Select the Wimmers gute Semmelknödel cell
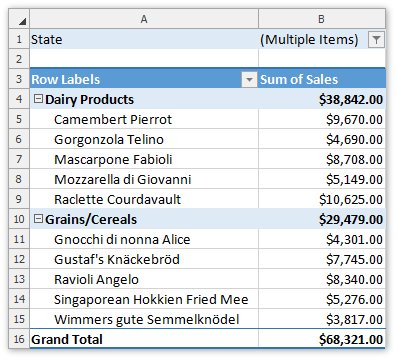Image resolution: width=398 pixels, height=361 pixels. point(144,319)
